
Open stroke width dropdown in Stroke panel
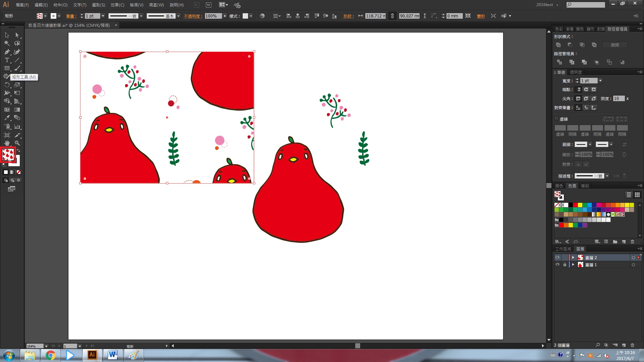[x=600, y=81]
